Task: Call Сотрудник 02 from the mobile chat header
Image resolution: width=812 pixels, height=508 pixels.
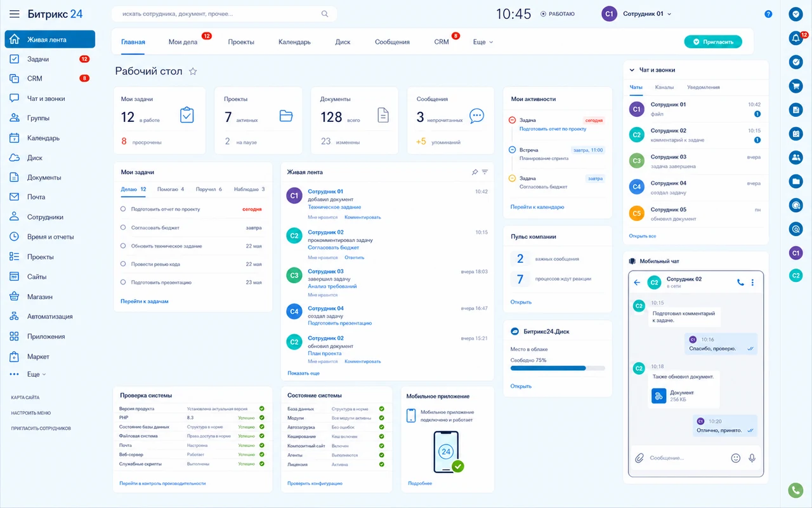Action: [740, 283]
